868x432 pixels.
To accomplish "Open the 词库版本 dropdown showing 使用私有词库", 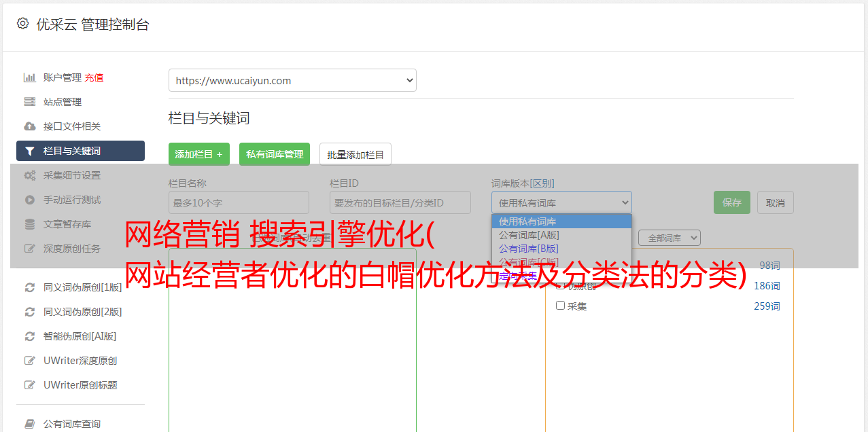I will coord(561,202).
